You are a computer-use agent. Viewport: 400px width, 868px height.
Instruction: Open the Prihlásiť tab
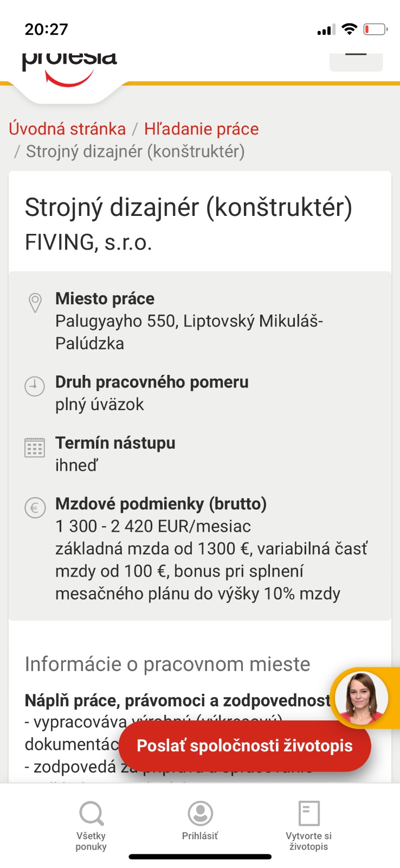coord(200,821)
